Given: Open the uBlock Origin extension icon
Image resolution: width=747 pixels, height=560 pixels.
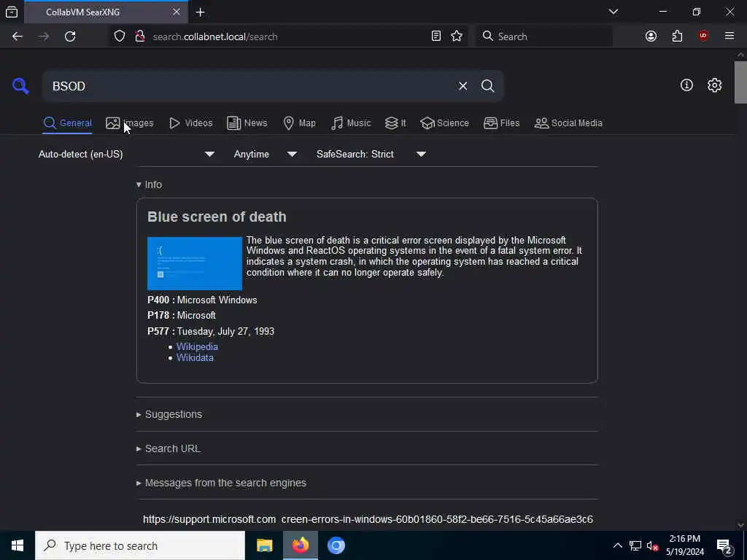Looking at the screenshot, I should [x=703, y=36].
